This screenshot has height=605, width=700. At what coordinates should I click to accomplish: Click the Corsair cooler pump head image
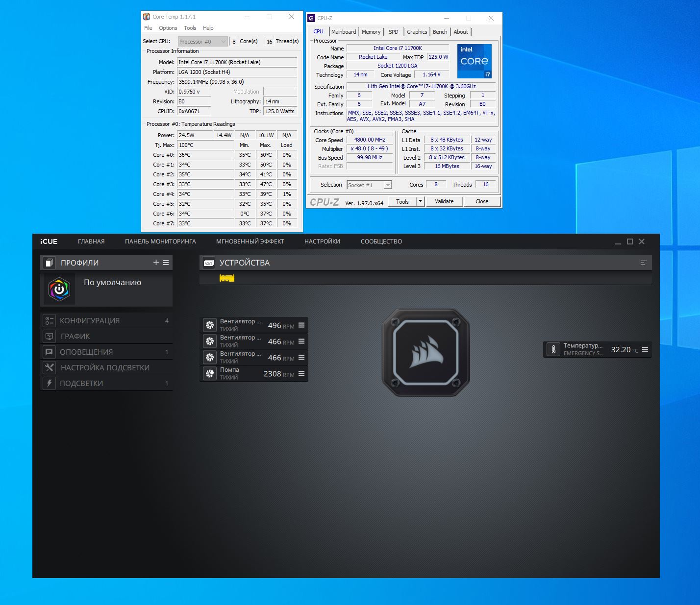tap(425, 352)
